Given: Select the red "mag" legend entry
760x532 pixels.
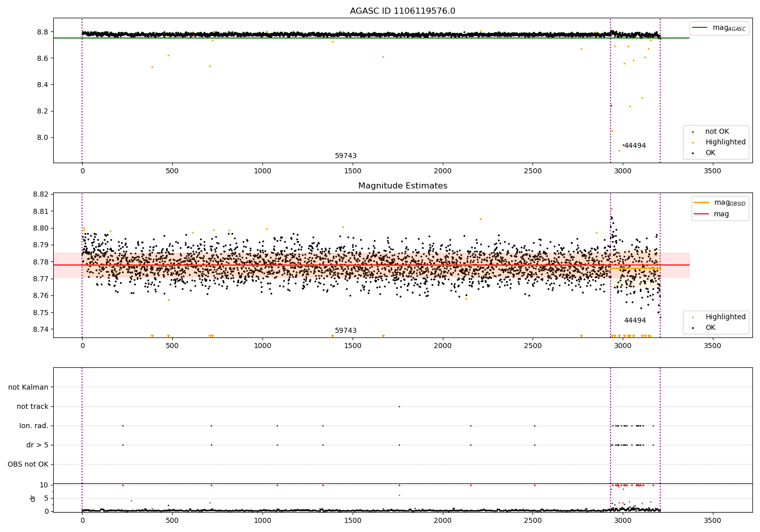Looking at the screenshot, I should (x=721, y=214).
